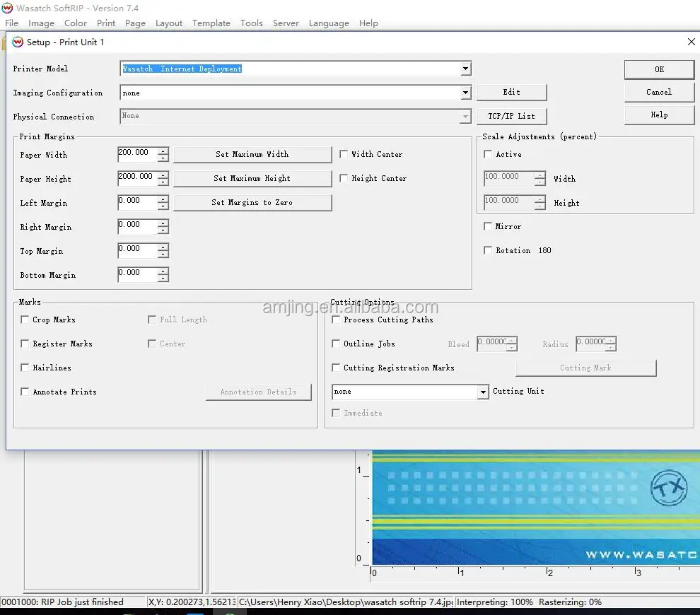Enable the Crop Marks checkbox
Viewport: 700px width, 615px height.
[x=25, y=320]
